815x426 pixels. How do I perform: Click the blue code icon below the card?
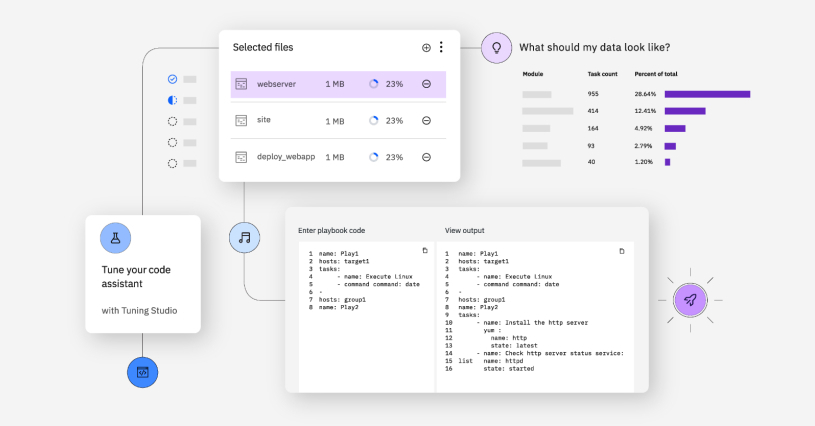[143, 372]
